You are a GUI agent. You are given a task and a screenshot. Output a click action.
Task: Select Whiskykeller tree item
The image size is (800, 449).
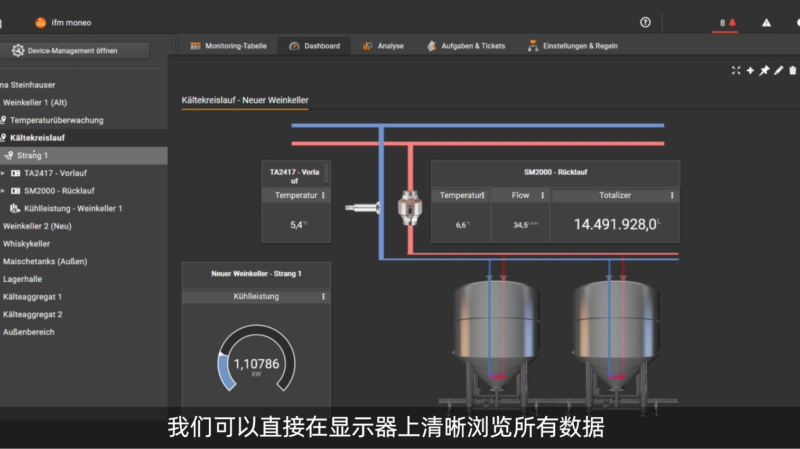27,244
